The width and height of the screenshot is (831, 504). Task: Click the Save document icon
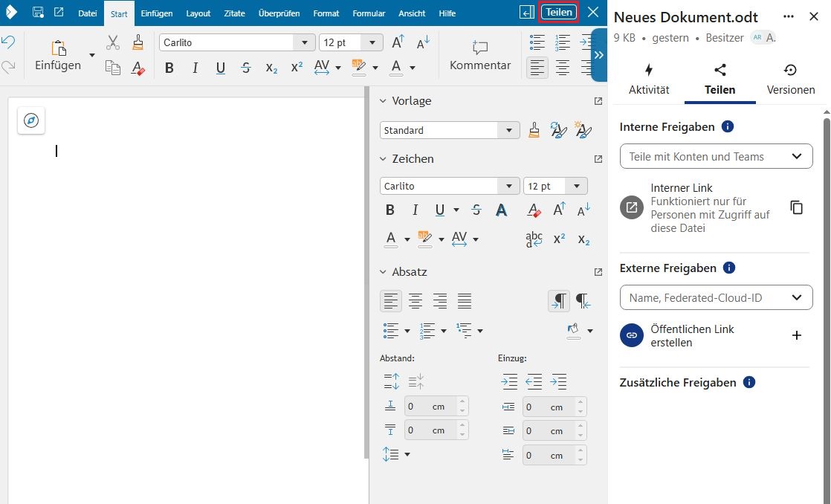38,13
